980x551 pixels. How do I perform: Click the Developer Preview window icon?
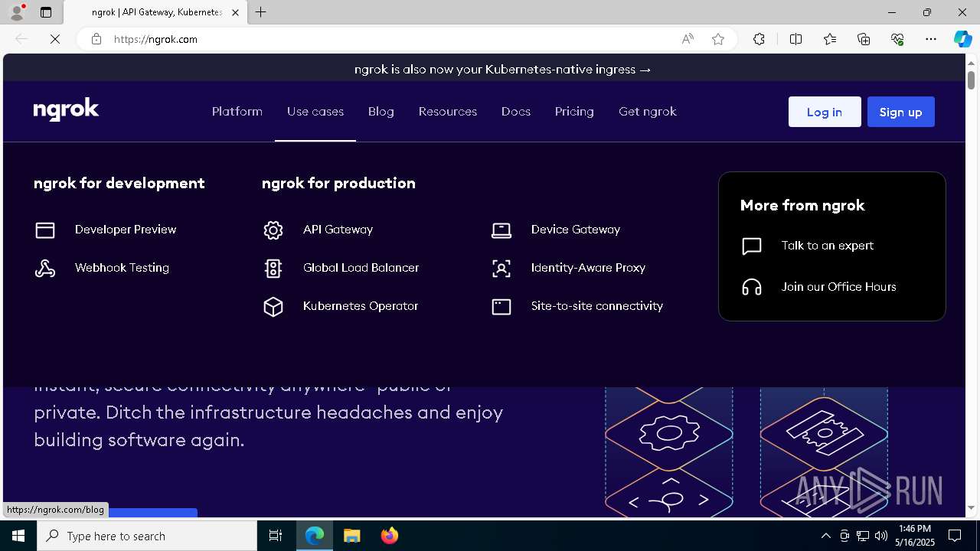click(45, 230)
